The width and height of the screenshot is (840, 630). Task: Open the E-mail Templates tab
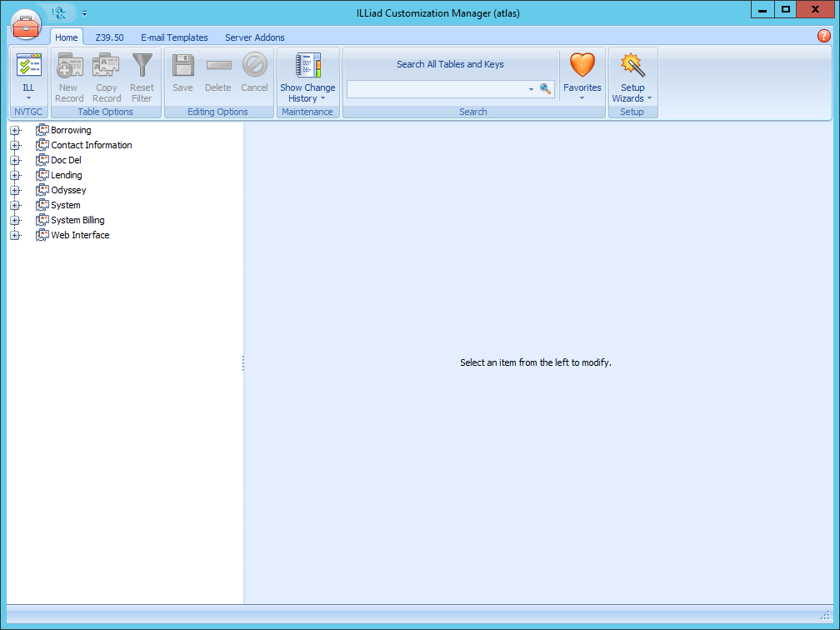(174, 37)
